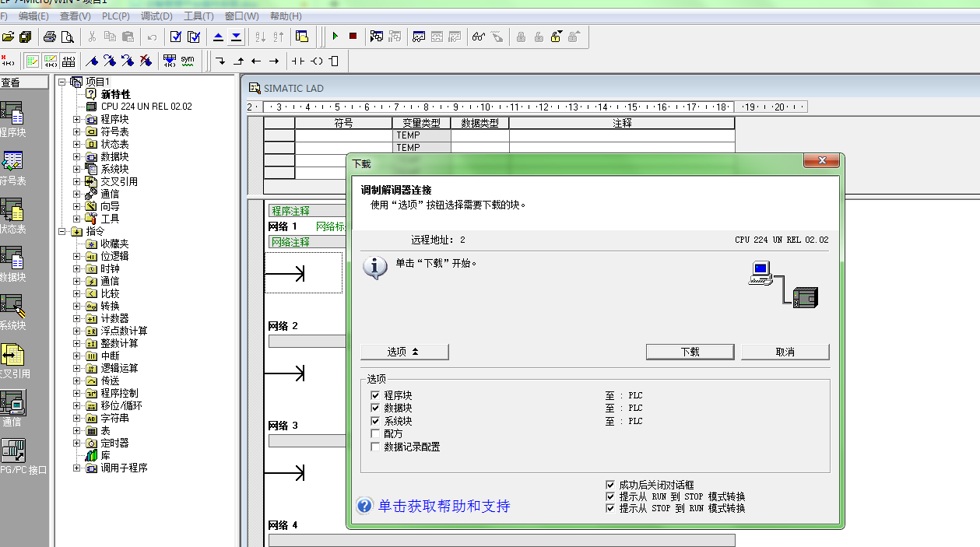Click the first 符号 cell in variable table
Screen dimensions: 980x547
(x=343, y=135)
